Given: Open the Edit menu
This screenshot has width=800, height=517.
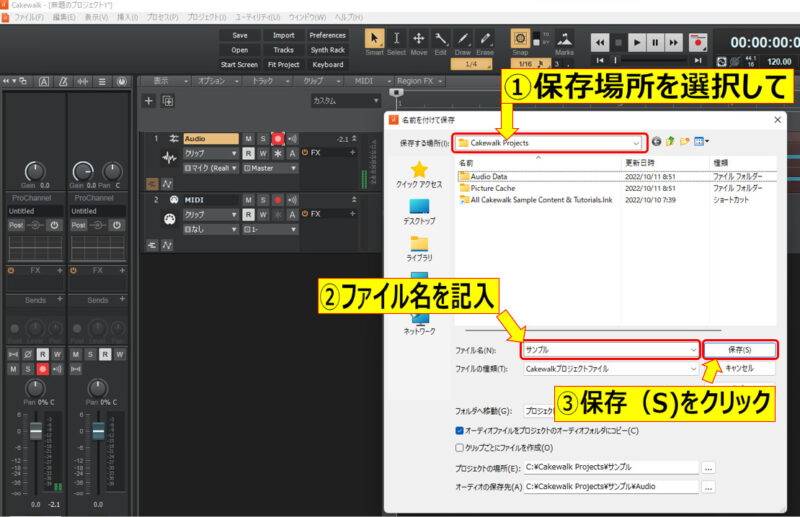Looking at the screenshot, I should [x=64, y=17].
